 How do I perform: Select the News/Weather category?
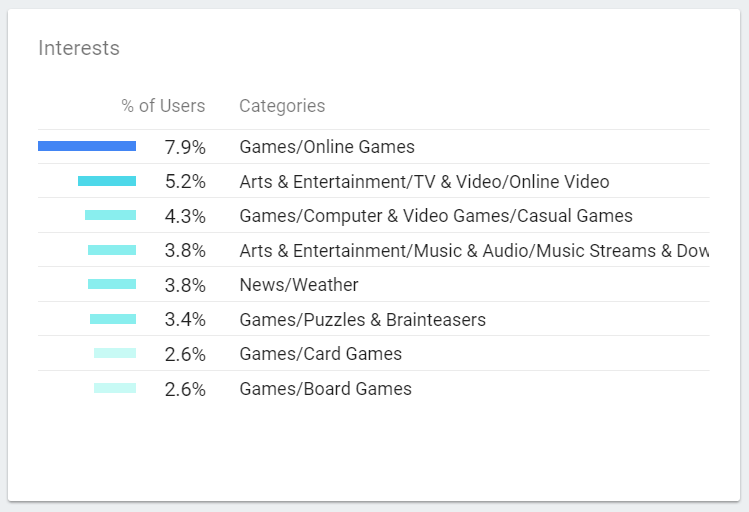click(299, 285)
